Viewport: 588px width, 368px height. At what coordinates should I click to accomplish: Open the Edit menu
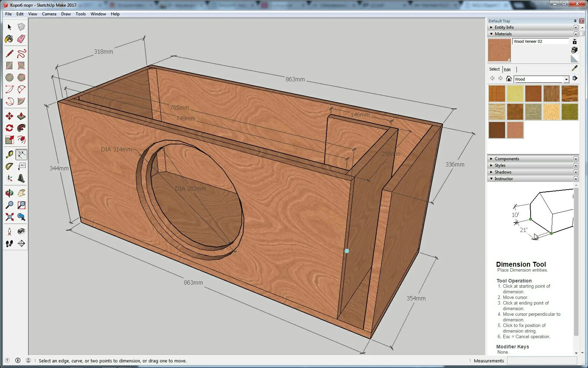click(20, 14)
